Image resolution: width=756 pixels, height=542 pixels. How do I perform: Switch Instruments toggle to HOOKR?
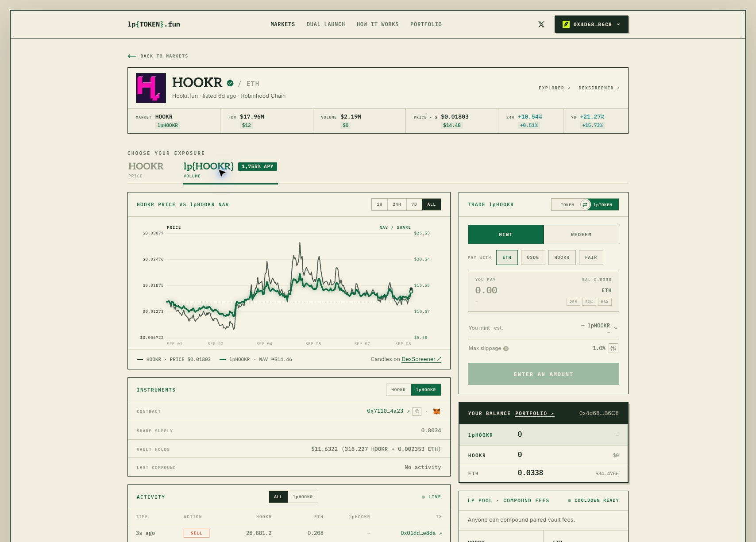pyautogui.click(x=398, y=390)
